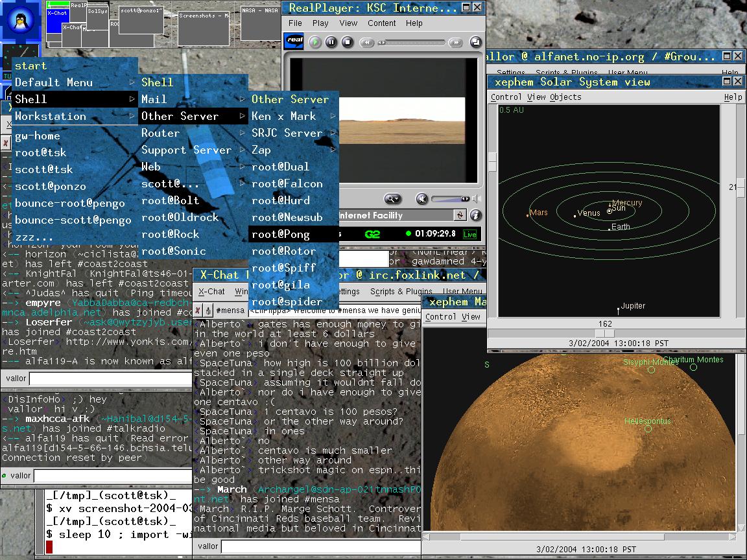Open xephem Solar System Help menu

pos(733,97)
